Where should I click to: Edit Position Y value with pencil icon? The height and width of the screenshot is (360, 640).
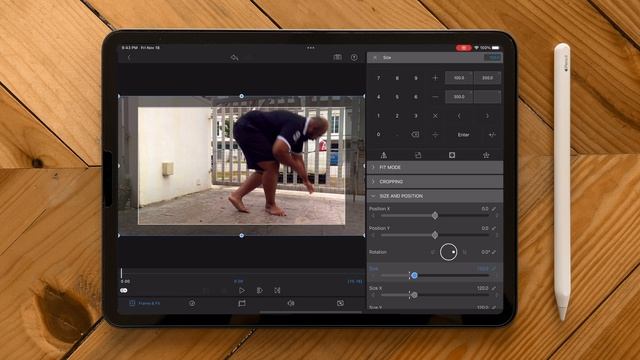pos(494,228)
